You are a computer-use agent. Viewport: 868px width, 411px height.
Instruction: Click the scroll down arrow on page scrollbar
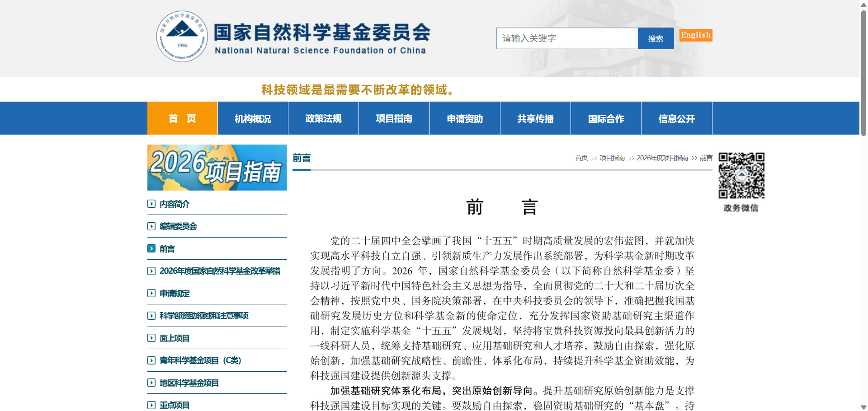tap(863, 407)
